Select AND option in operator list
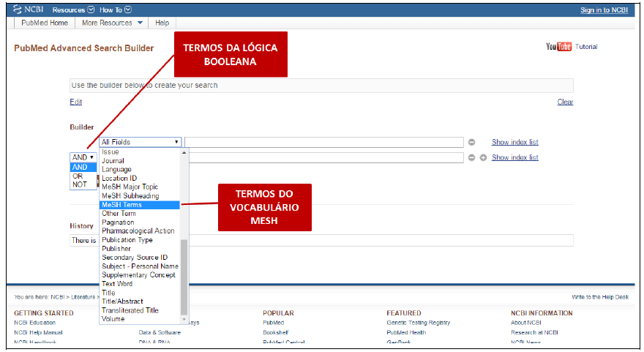 coord(83,167)
